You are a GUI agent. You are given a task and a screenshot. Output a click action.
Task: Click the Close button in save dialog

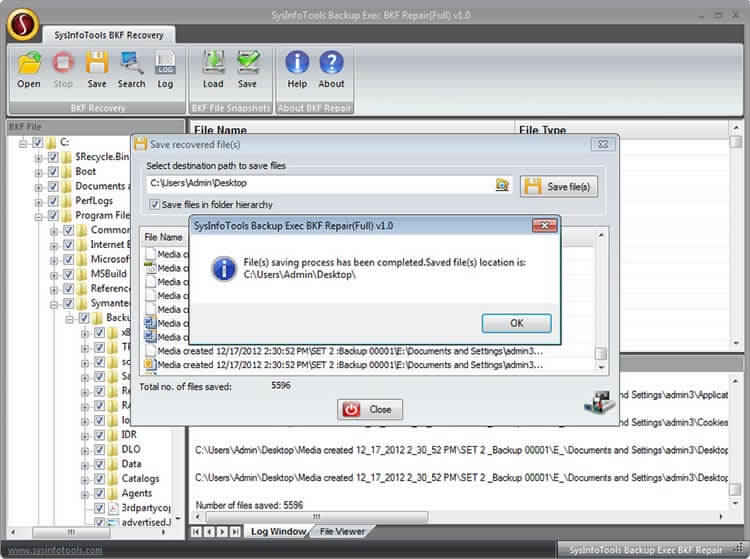[x=370, y=409]
